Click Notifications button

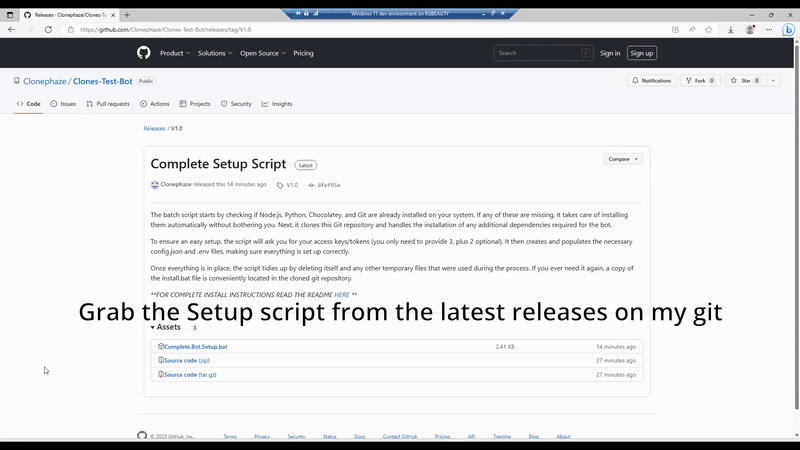652,81
